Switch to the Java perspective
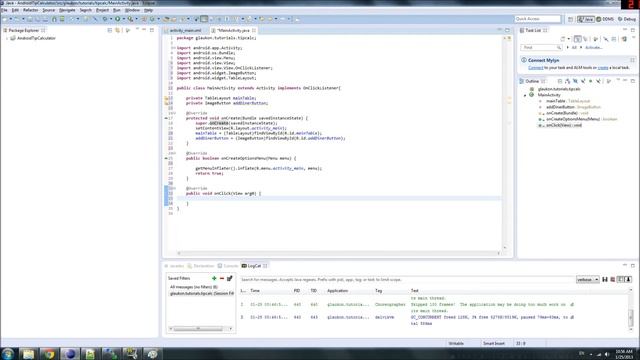Screen dimensions: 640x360 (586, 19)
